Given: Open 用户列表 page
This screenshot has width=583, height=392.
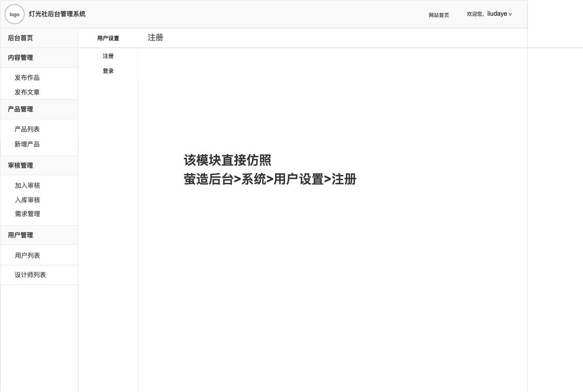Looking at the screenshot, I should (28, 255).
